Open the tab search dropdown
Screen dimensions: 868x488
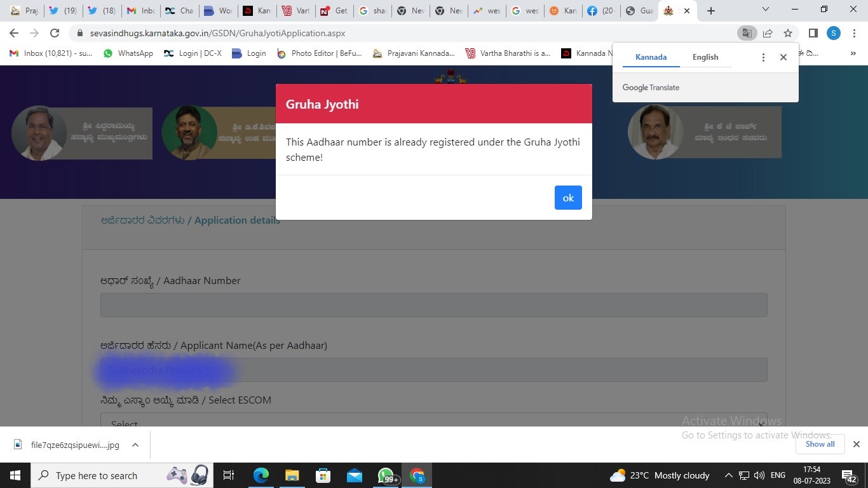[x=766, y=10]
